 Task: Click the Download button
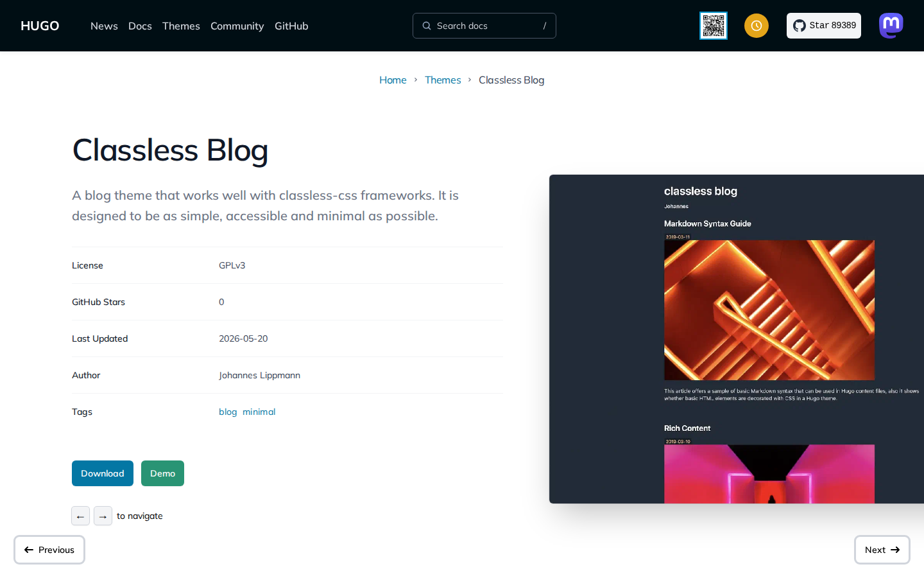pos(103,473)
